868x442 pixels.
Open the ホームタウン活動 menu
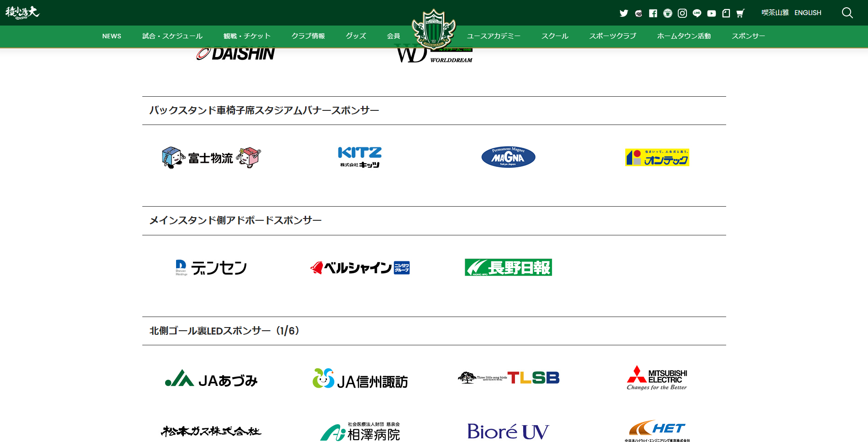[x=684, y=36]
